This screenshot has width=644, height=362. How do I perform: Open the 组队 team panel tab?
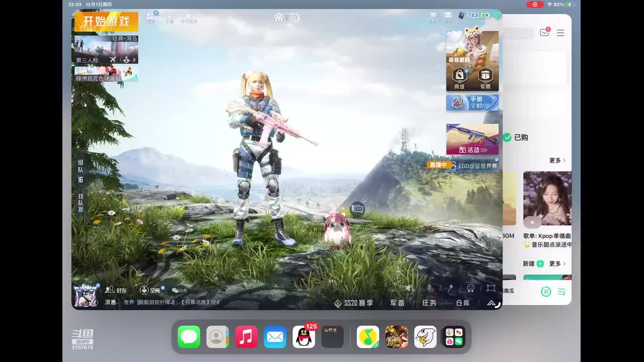[80, 171]
